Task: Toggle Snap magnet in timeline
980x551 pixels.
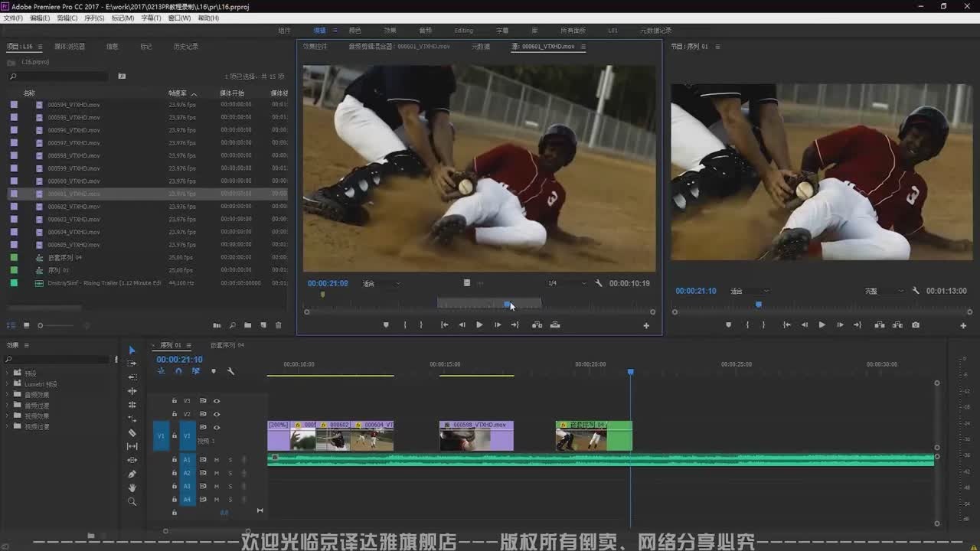Action: (x=178, y=371)
